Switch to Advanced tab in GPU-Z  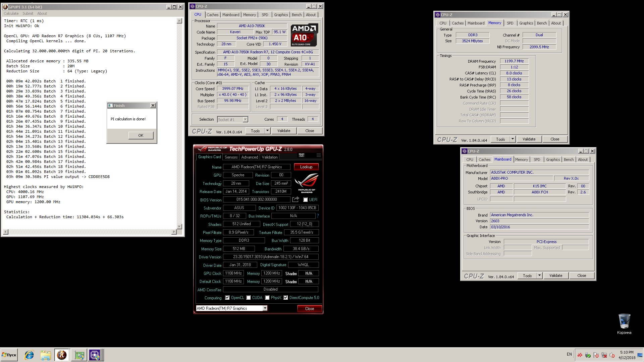[x=250, y=157]
